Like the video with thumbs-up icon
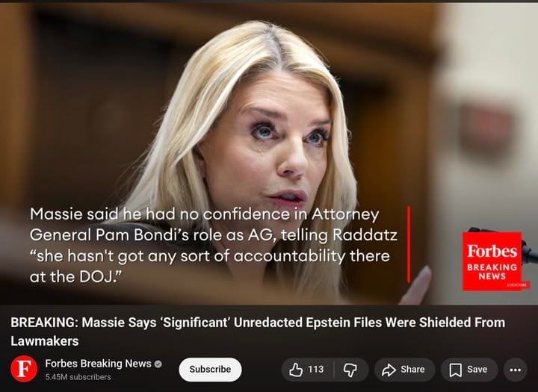Viewport: 538px width, 392px height. [296, 370]
